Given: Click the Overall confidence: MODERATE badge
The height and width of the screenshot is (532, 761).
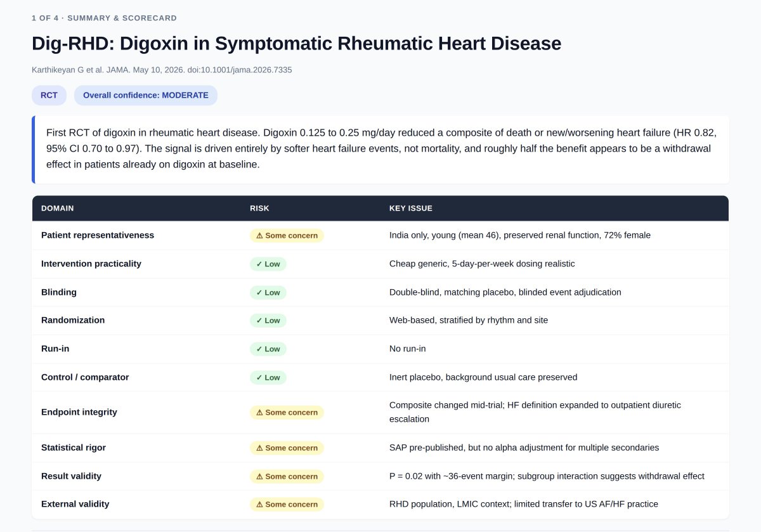Looking at the screenshot, I should pyautogui.click(x=146, y=95).
